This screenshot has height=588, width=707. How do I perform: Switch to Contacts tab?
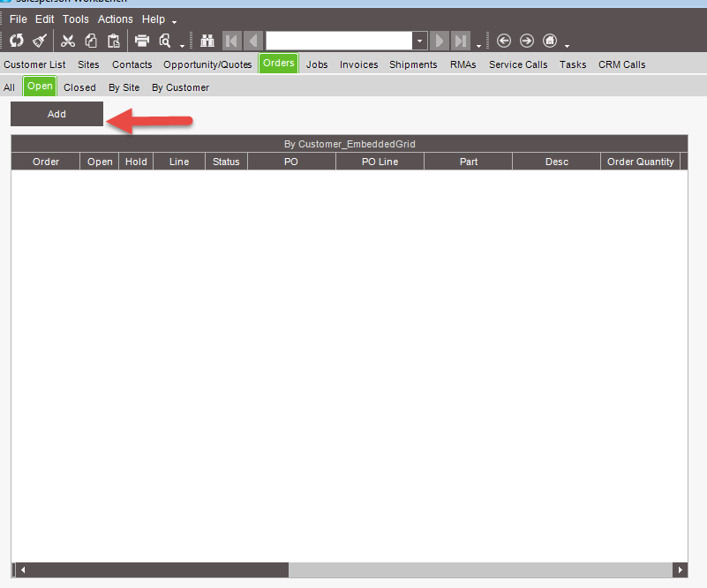pos(132,64)
